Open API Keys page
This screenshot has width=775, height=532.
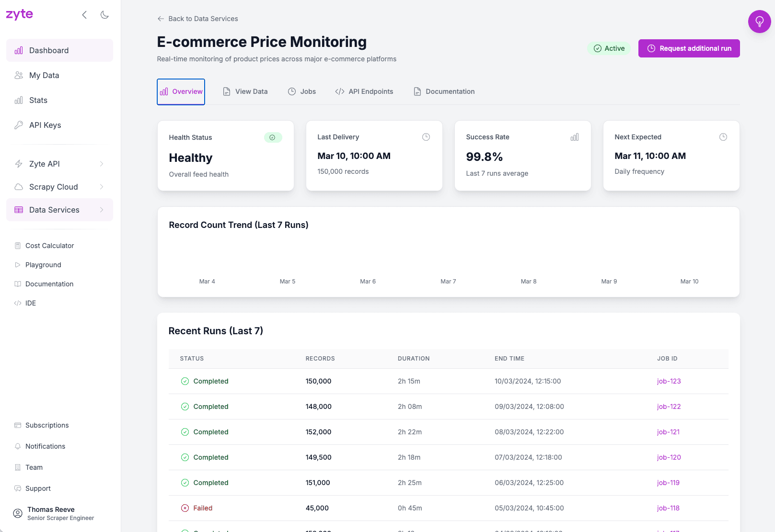click(59, 125)
